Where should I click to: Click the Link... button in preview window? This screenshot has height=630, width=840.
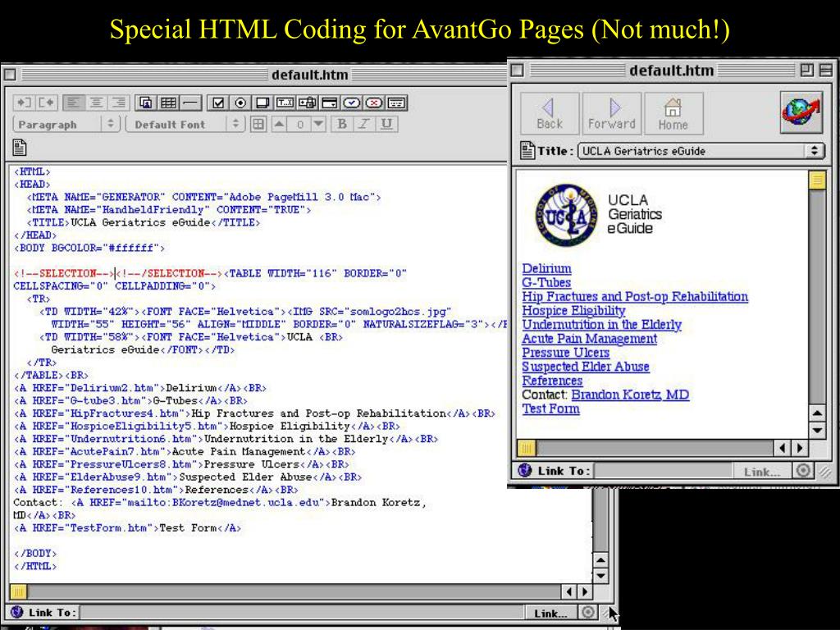click(762, 472)
